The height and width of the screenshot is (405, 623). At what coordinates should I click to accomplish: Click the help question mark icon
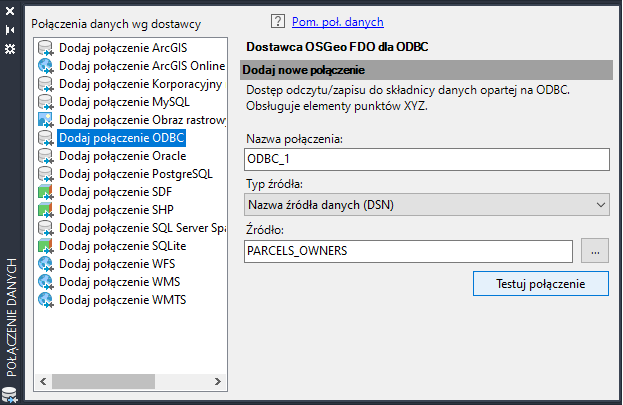[x=278, y=21]
